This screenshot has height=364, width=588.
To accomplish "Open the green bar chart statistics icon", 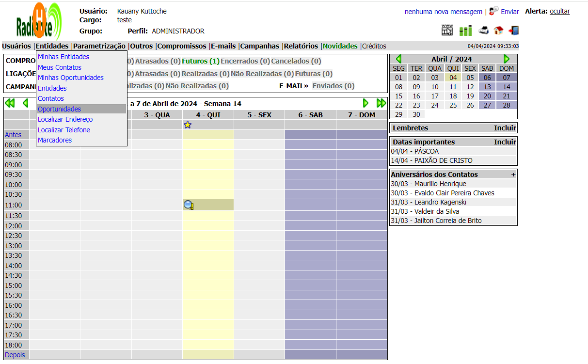I will pos(465,31).
